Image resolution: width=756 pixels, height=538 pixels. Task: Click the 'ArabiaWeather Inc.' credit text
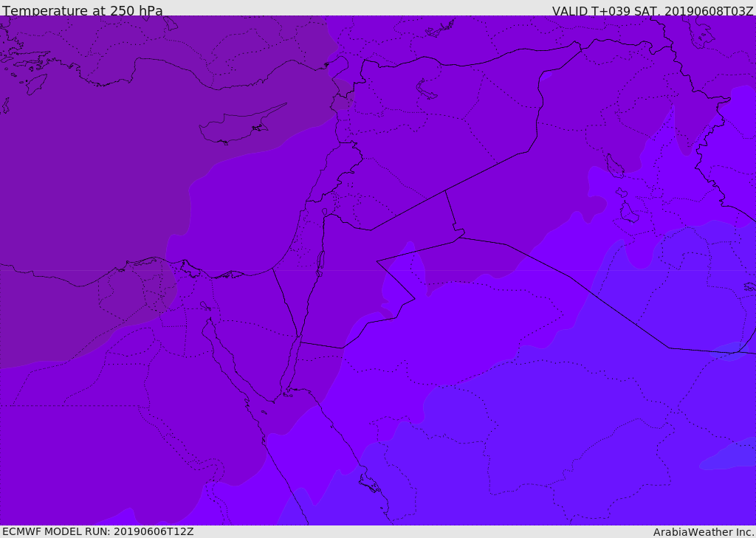(x=704, y=532)
